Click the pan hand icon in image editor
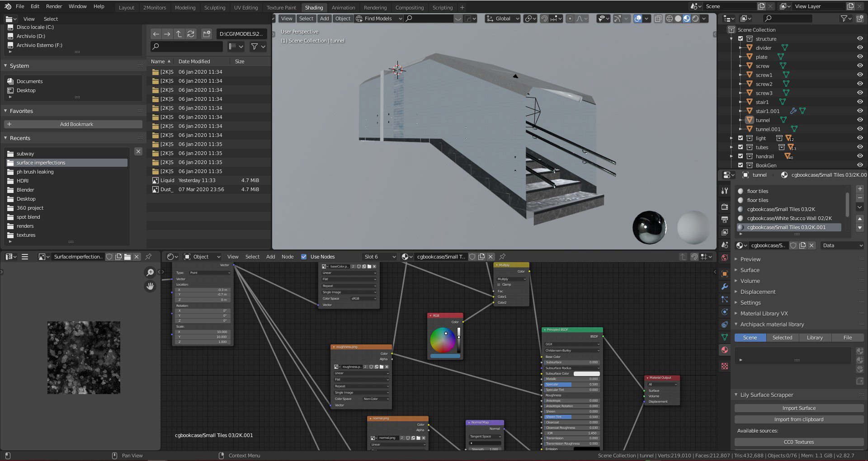This screenshot has width=868, height=461. click(x=150, y=286)
